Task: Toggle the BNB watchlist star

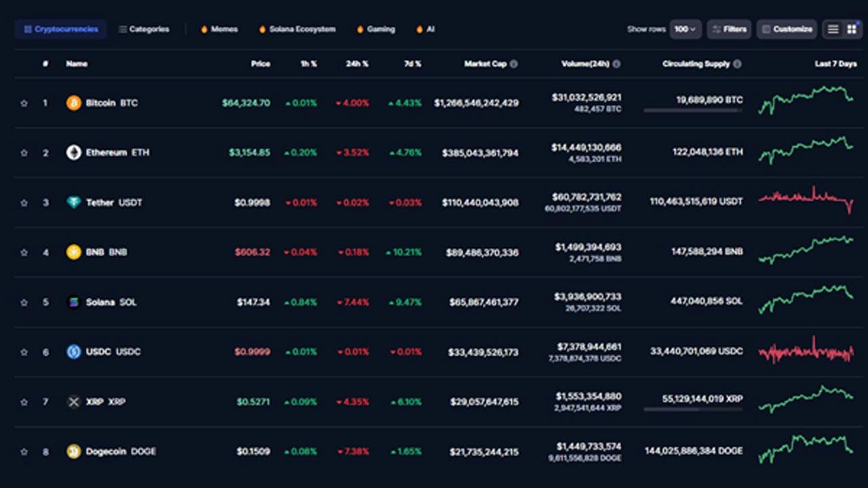Action: pos(24,252)
